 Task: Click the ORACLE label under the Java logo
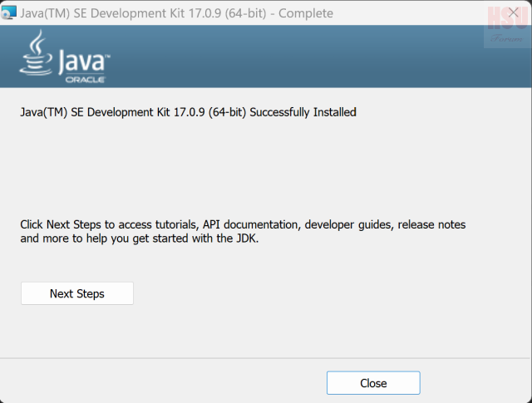click(x=86, y=79)
